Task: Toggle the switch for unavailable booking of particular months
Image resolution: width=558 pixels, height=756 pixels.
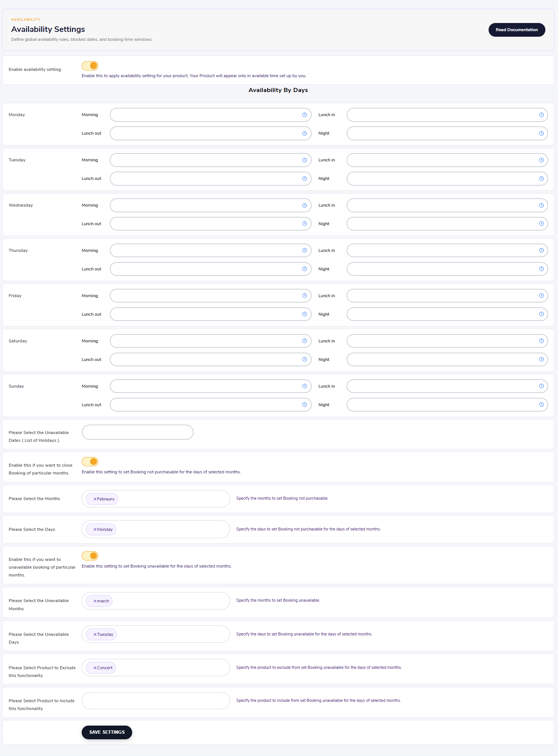Action: coord(90,556)
